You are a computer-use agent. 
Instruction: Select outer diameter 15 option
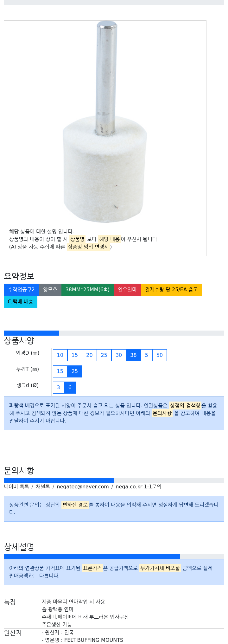[x=75, y=355]
